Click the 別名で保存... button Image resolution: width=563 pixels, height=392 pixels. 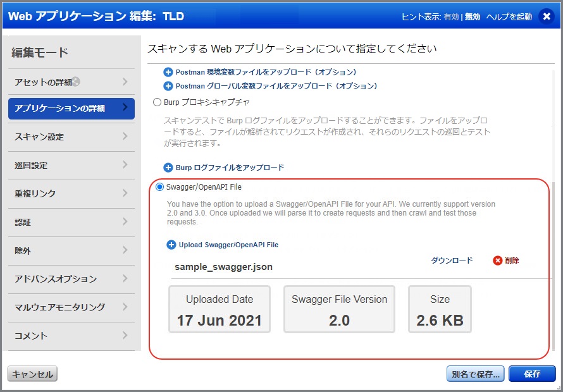pos(475,374)
